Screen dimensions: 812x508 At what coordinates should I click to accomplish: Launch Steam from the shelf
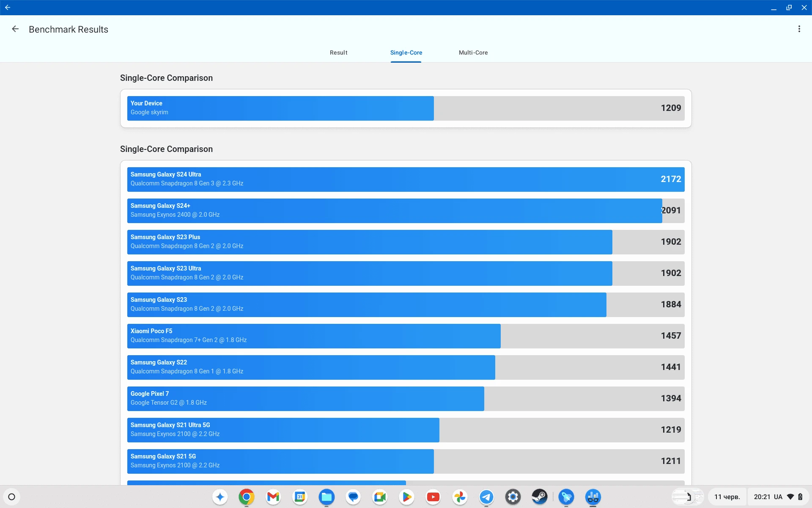click(x=540, y=497)
